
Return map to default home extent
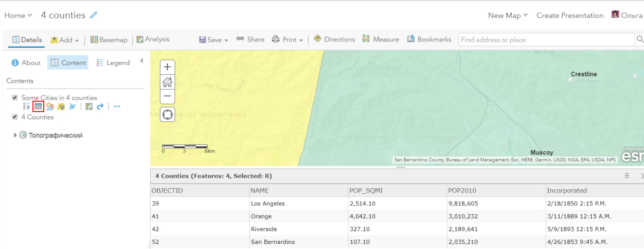167,82
